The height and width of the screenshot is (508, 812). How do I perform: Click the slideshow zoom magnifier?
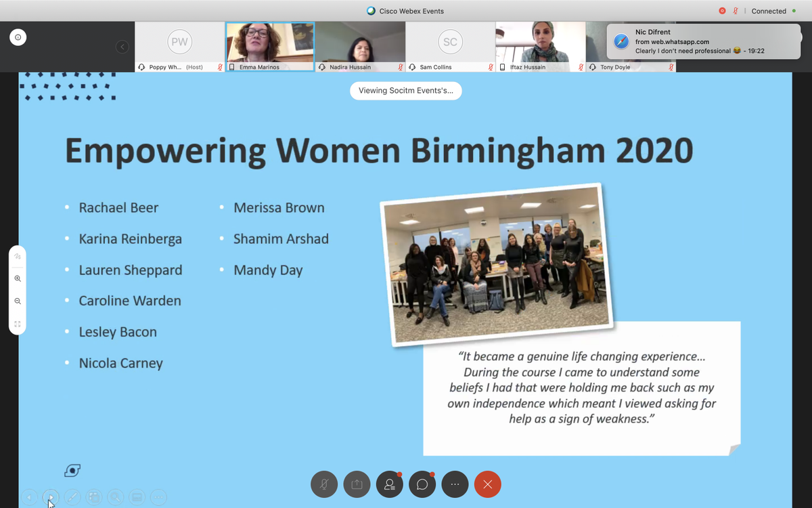click(x=115, y=497)
